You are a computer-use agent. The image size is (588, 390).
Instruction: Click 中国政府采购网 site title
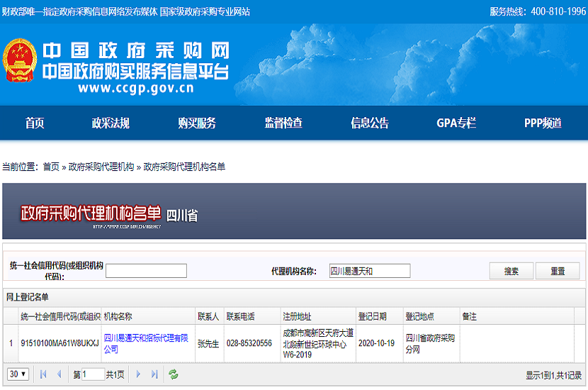(136, 50)
